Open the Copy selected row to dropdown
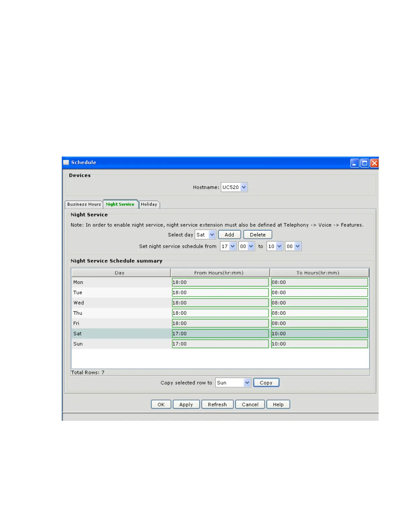This screenshot has width=411, height=532. (233, 383)
